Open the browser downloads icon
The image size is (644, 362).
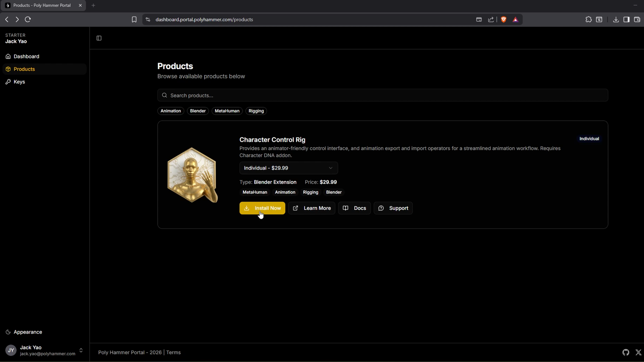point(616,19)
